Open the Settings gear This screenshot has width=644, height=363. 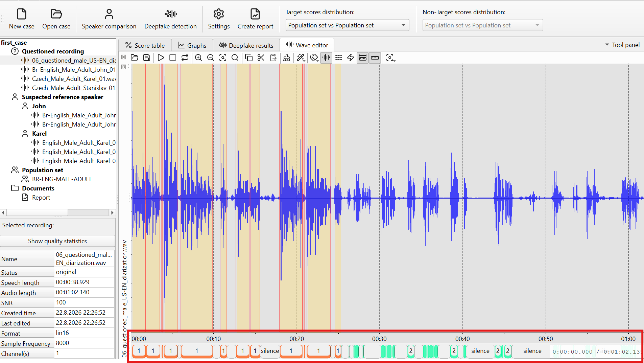(x=219, y=19)
